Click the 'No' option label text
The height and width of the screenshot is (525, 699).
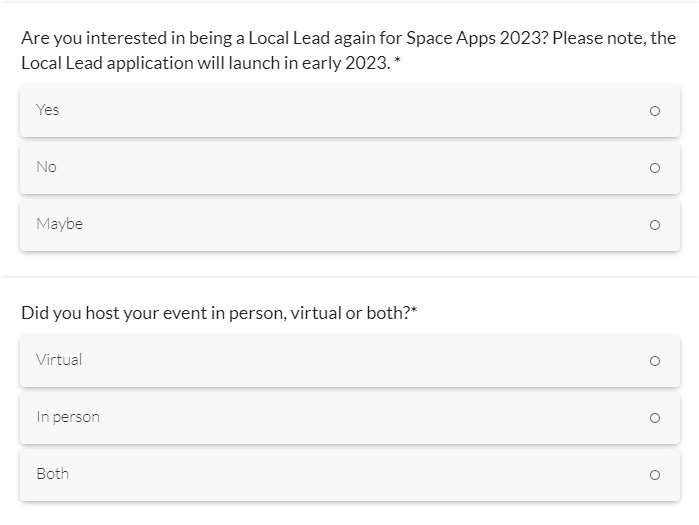(x=46, y=167)
